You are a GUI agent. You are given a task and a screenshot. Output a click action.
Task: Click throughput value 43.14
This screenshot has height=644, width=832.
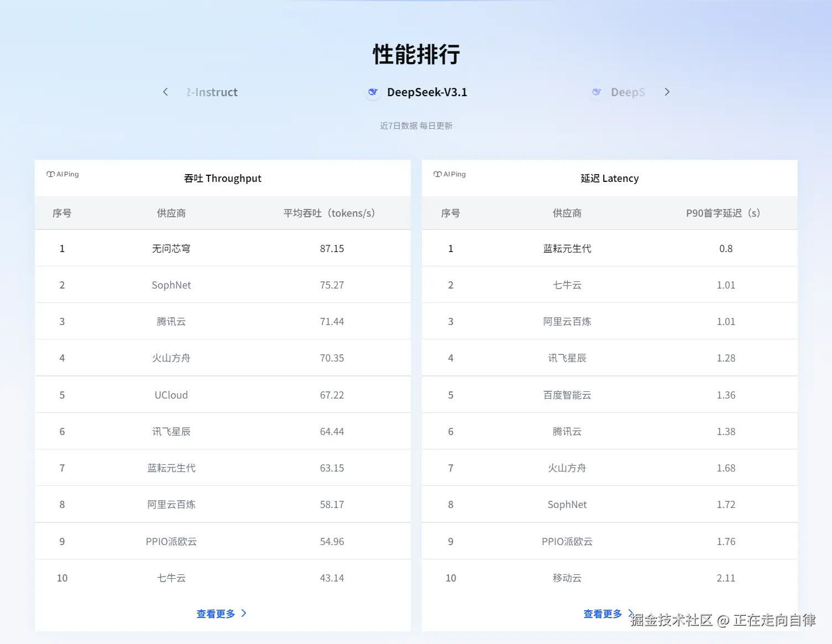pyautogui.click(x=332, y=578)
